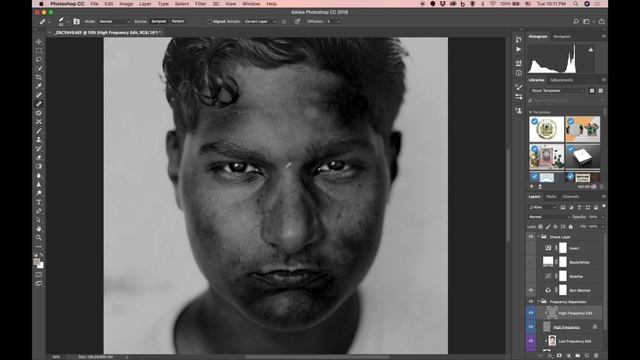Lock all using padlock icon
This screenshot has width=640, height=360.
click(x=571, y=227)
